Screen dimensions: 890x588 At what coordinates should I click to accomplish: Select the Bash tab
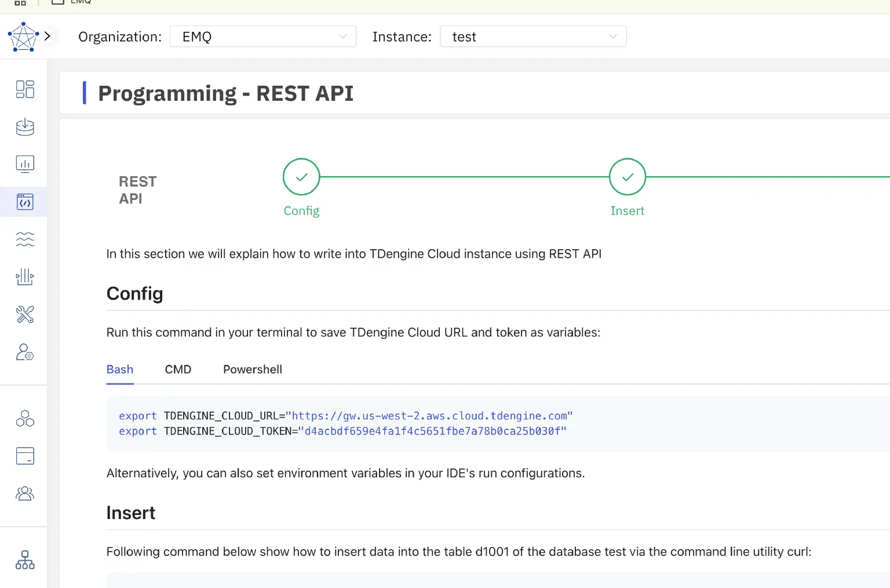coord(120,370)
